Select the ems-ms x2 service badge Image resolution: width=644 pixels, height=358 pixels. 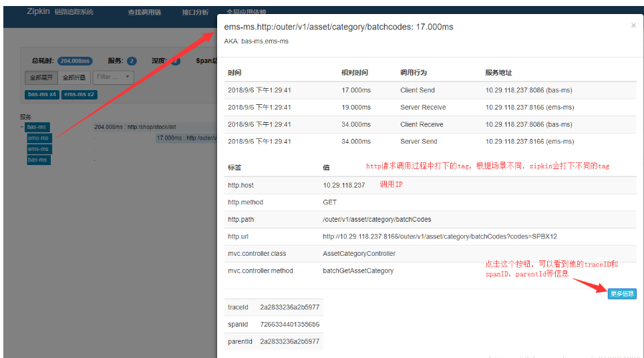click(79, 94)
